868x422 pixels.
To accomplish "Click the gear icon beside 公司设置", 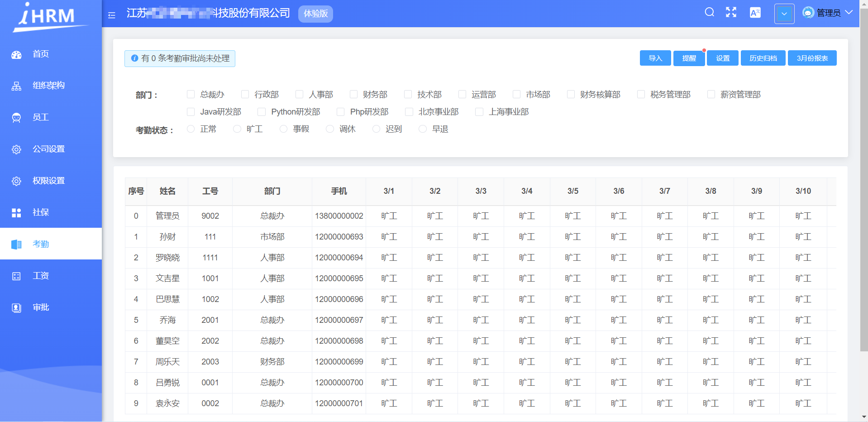I will click(x=16, y=149).
